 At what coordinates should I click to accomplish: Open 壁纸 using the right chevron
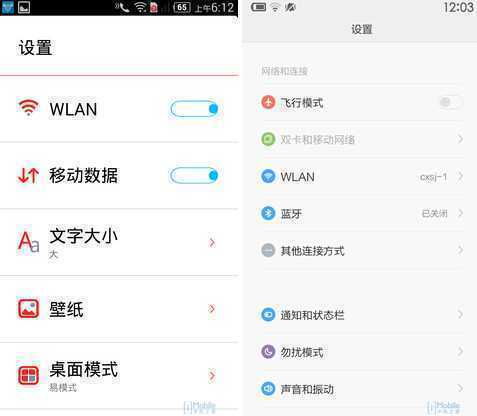coord(212,309)
